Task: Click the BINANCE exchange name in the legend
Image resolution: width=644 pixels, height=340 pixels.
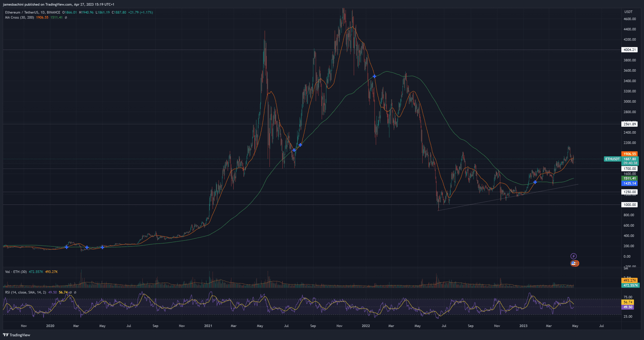Action: 53,12
